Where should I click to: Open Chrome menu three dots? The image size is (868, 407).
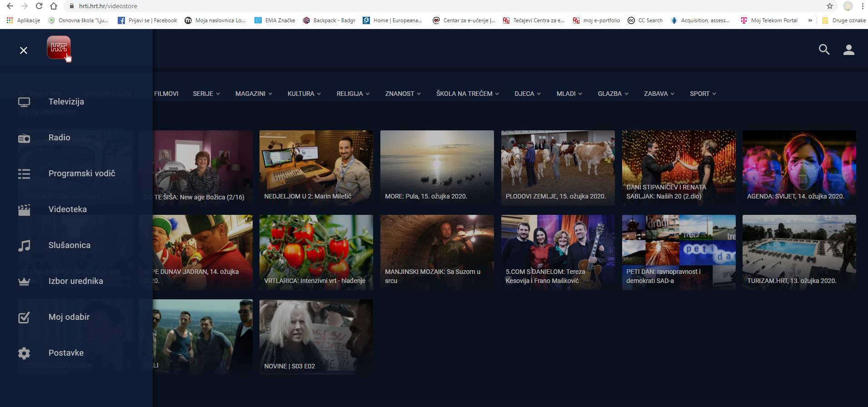[x=863, y=6]
